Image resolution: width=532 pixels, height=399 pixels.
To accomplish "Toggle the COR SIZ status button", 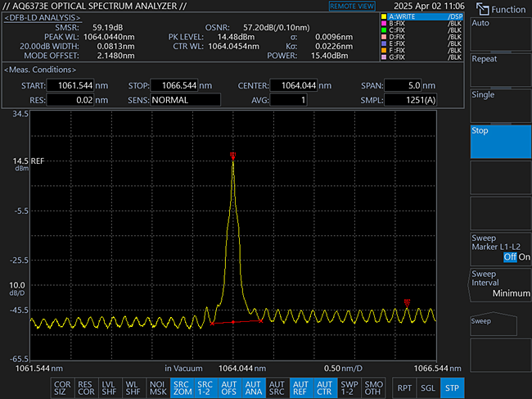I will (x=61, y=387).
